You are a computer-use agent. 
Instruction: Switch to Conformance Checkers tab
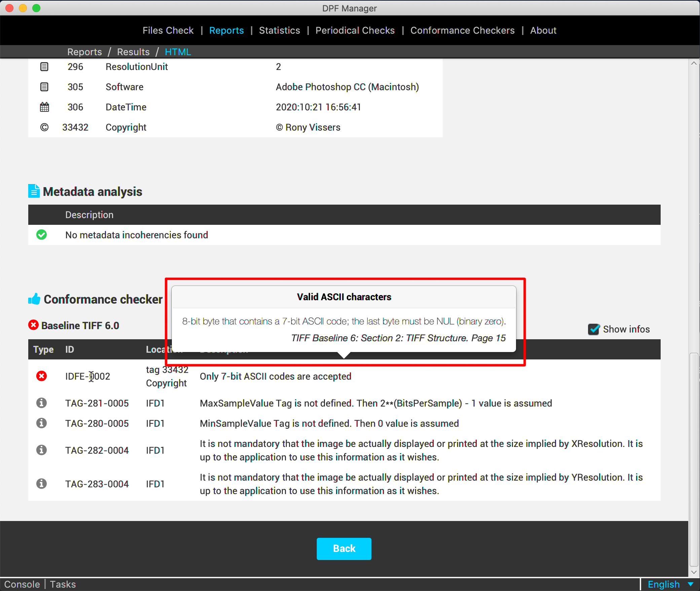point(462,30)
